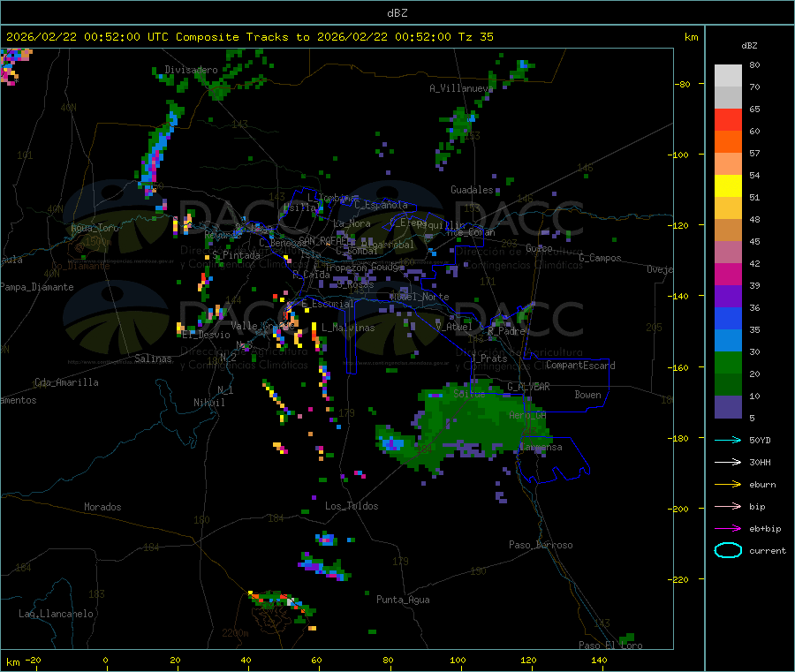Screen dimensions: 795x672
Task: Click the 'Cda_Amarilla' place label
Action: click(66, 382)
